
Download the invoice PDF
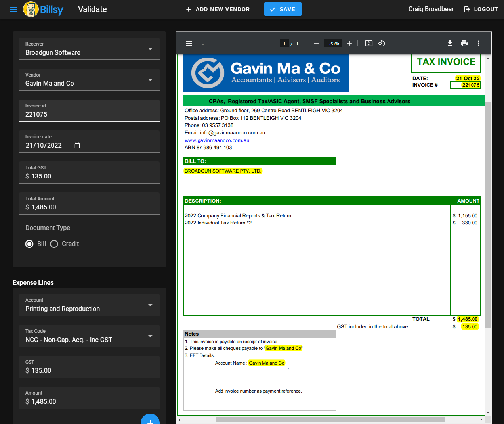(450, 43)
